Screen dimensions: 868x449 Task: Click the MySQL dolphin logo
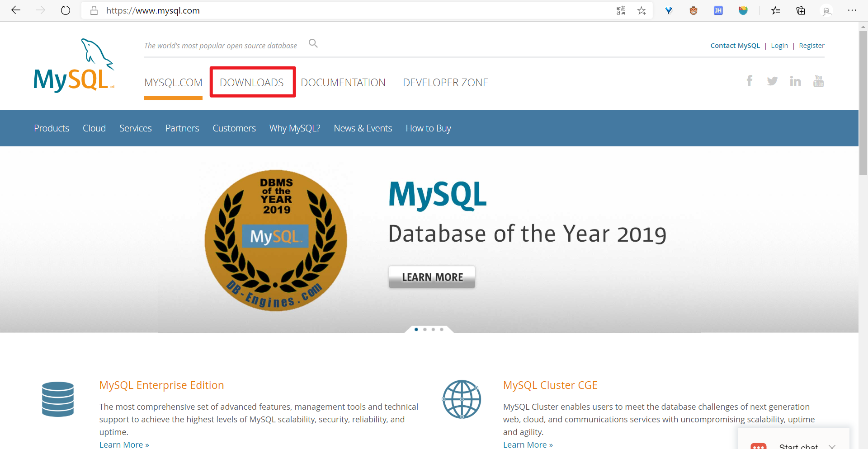point(74,65)
